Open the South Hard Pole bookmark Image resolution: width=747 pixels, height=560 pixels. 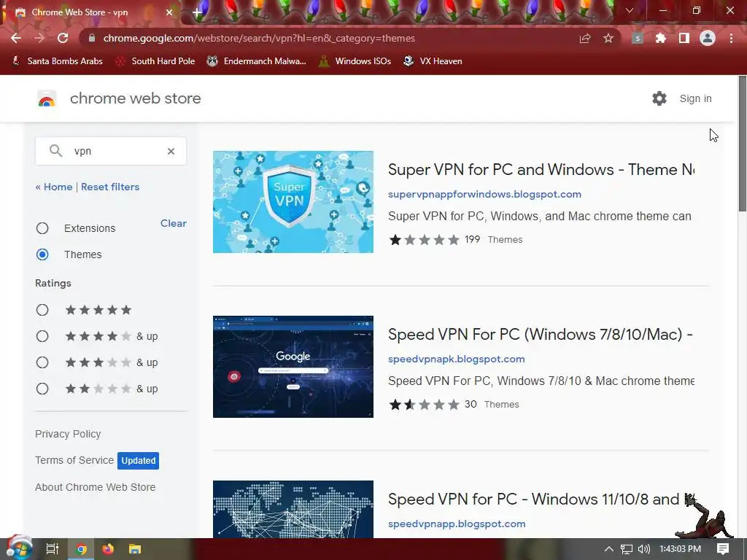click(x=155, y=61)
